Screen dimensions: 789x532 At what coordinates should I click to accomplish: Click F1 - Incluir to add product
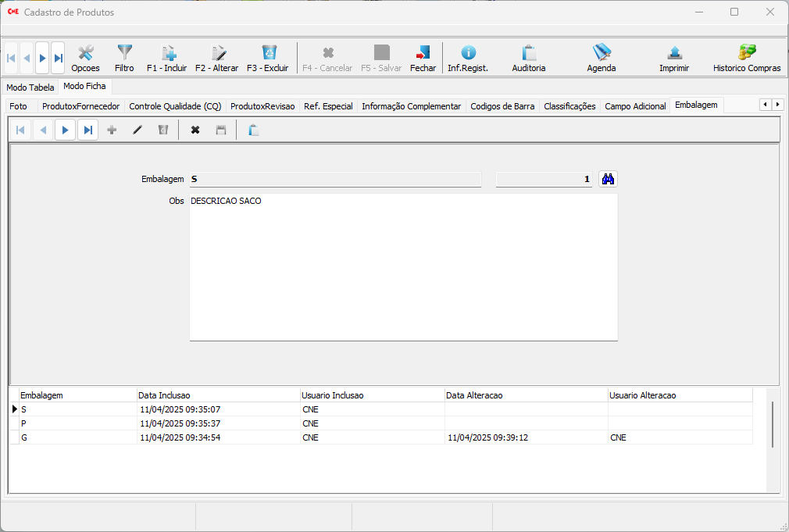[167, 59]
